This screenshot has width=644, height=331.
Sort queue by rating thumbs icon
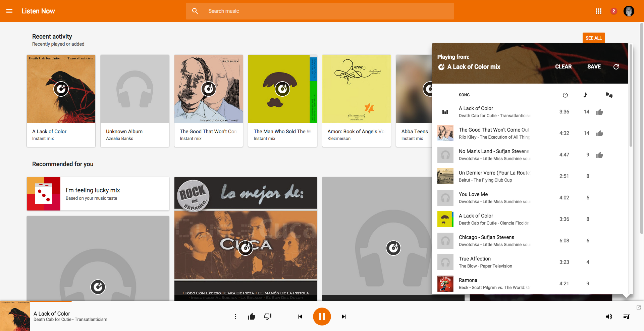click(609, 95)
